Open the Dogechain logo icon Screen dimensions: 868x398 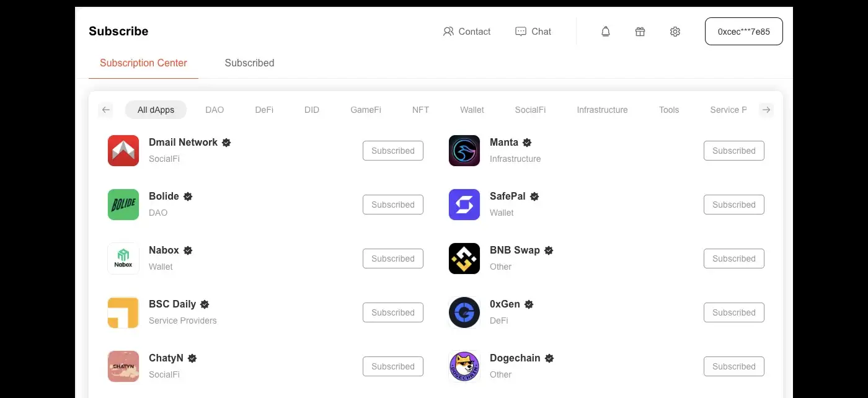[x=464, y=366]
